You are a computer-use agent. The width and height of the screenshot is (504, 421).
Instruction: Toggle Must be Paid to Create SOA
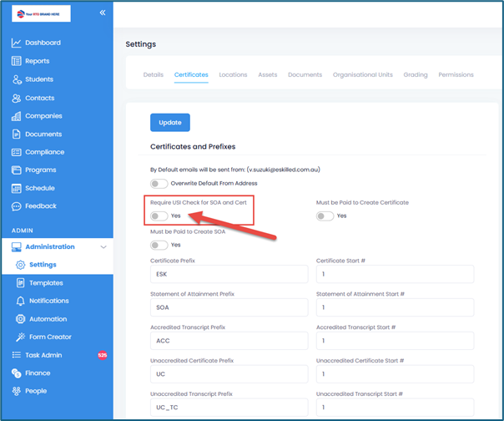pyautogui.click(x=159, y=245)
